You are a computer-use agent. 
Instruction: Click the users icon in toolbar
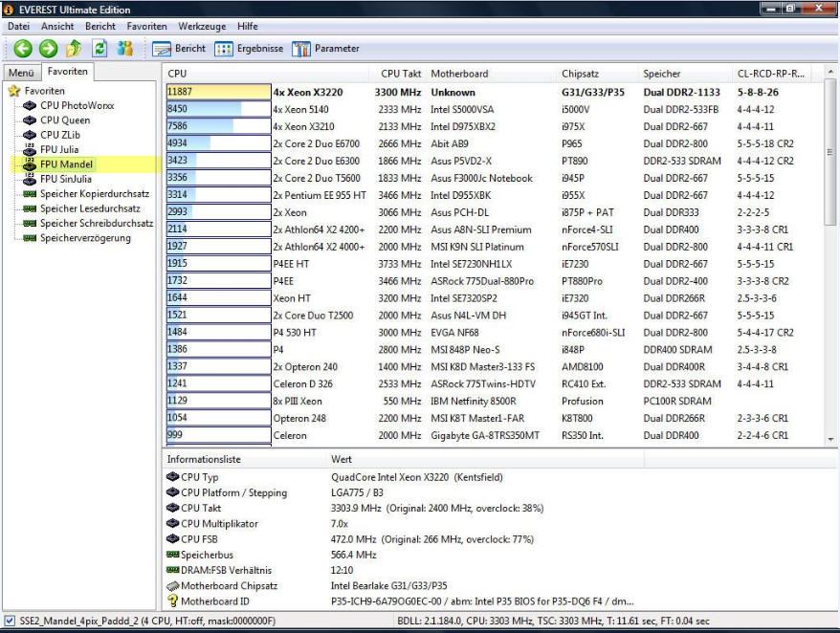click(125, 49)
